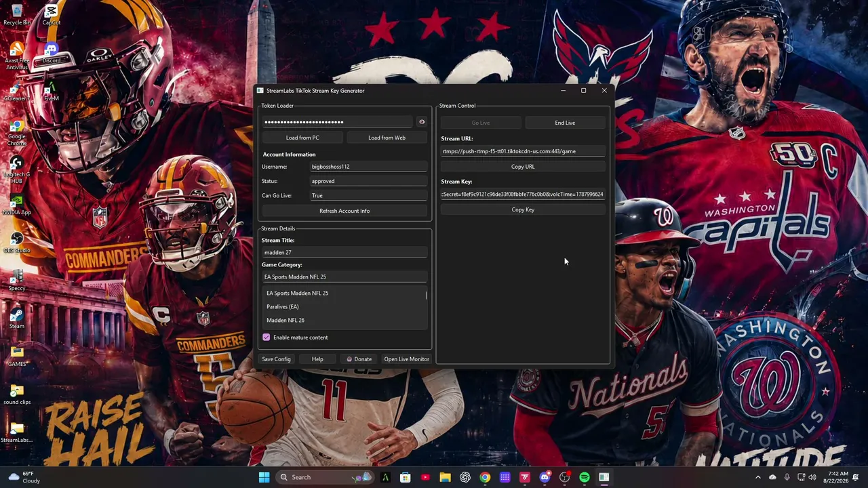Select the GAMES folder on desktop

(x=17, y=357)
